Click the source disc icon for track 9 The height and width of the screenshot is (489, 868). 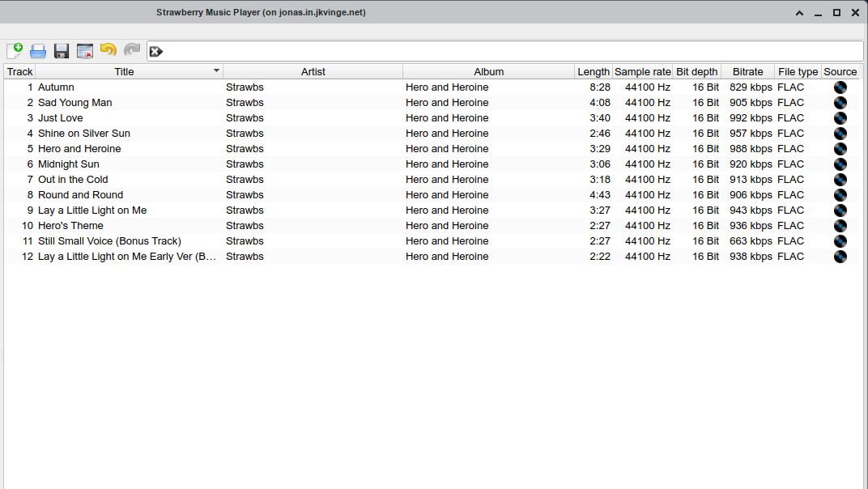pyautogui.click(x=840, y=210)
